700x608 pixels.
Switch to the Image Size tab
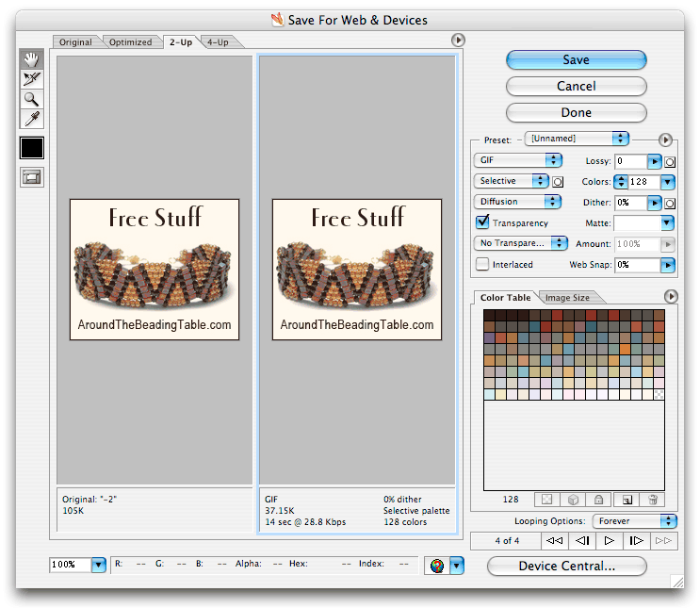coord(567,298)
